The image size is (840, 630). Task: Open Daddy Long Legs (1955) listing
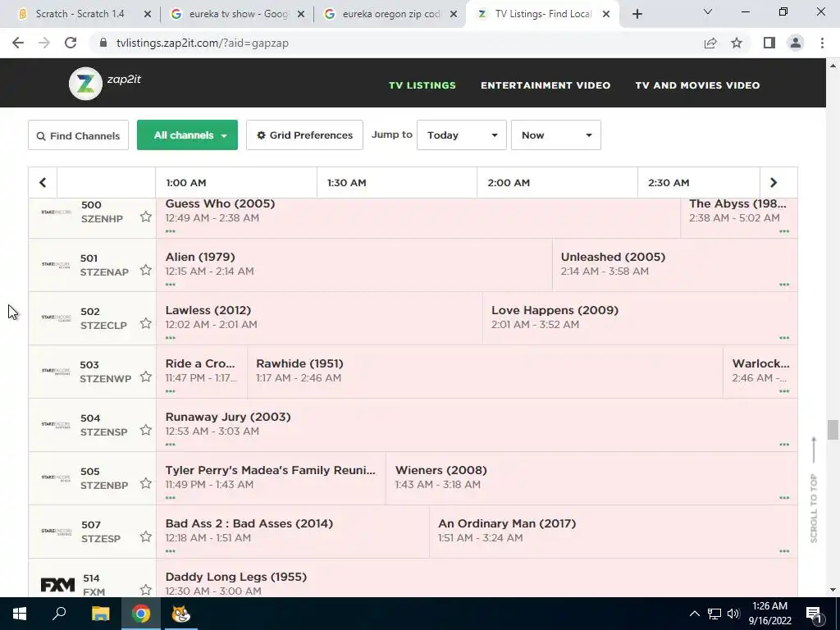(x=236, y=577)
